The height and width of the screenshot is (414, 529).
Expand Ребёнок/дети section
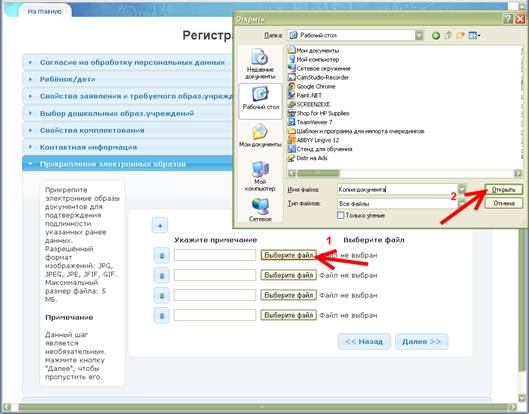[127, 79]
